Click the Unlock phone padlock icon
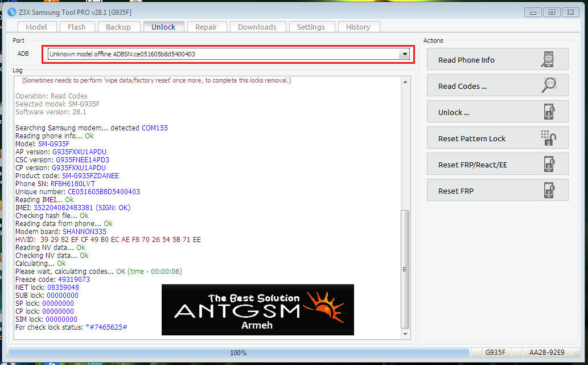 [x=549, y=112]
